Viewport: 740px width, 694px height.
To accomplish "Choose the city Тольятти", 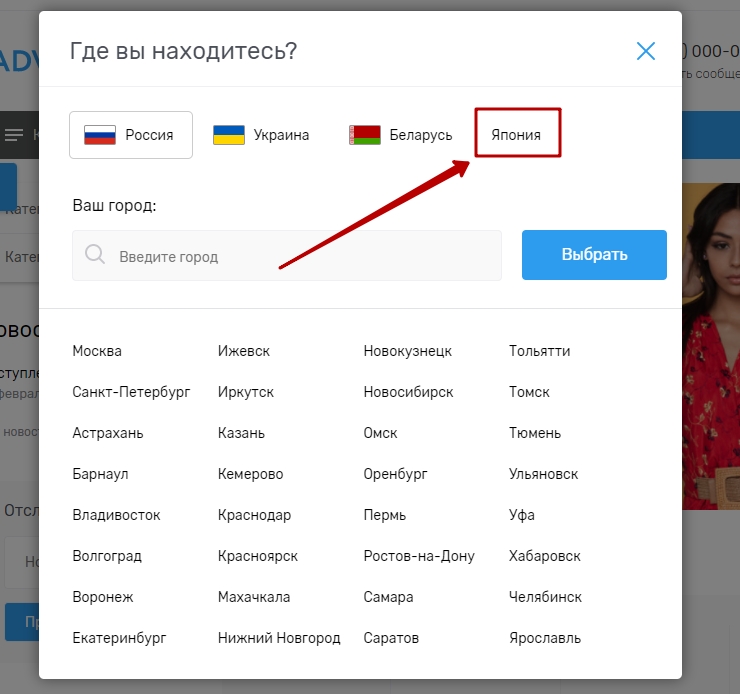I will click(539, 351).
